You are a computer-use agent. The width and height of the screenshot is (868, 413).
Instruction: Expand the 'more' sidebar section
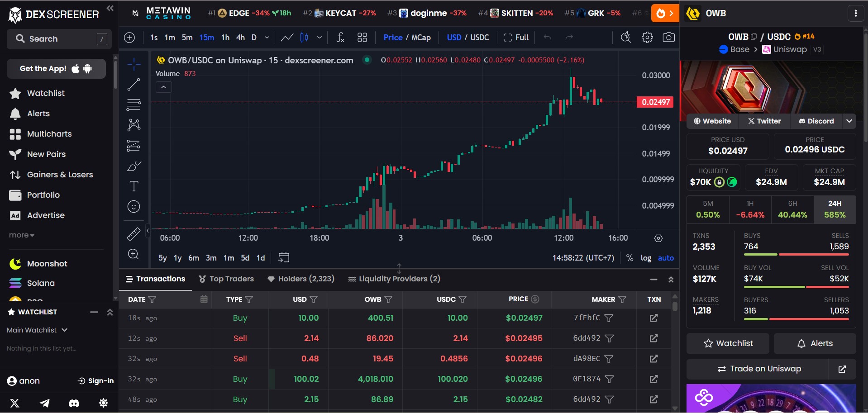point(21,235)
